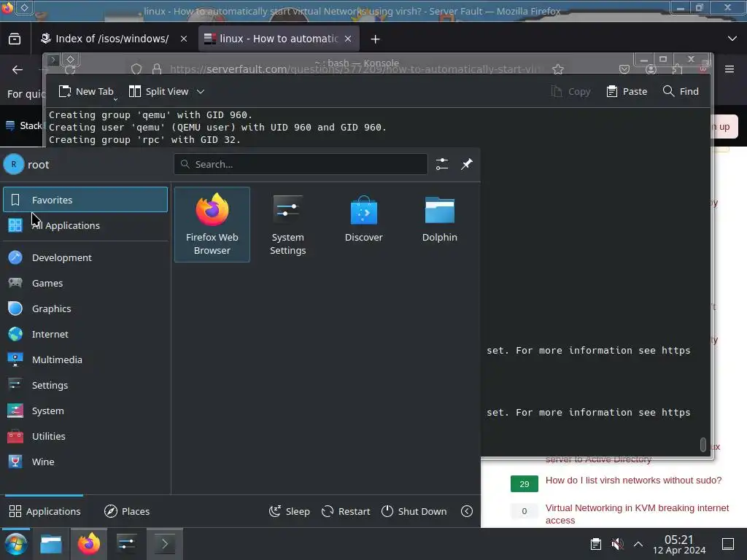Expand Split View dropdown chevron
Viewport: 747px width, 560px height.
tap(201, 91)
